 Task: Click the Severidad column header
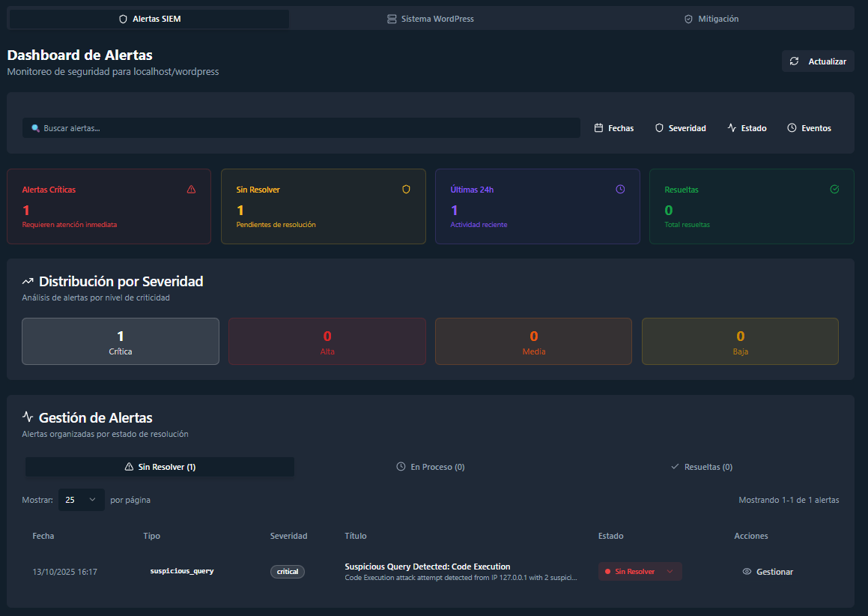pyautogui.click(x=288, y=536)
